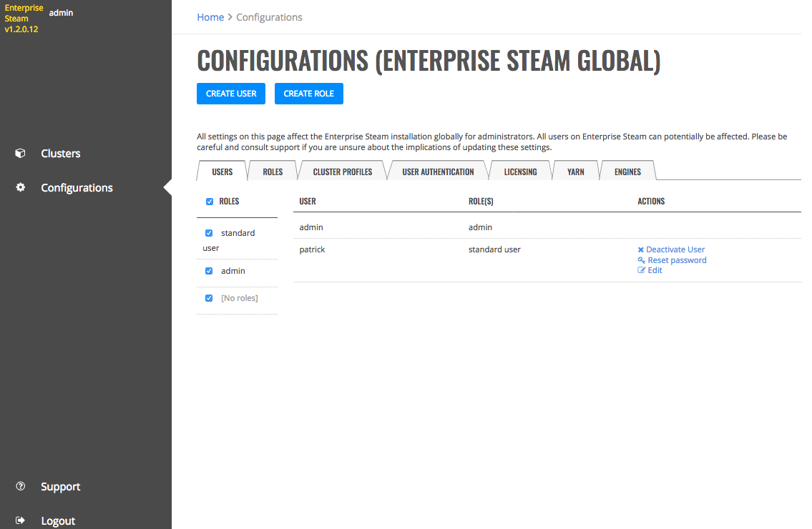The image size is (812, 529).
Task: Open Clusters in the sidebar
Action: tap(61, 153)
